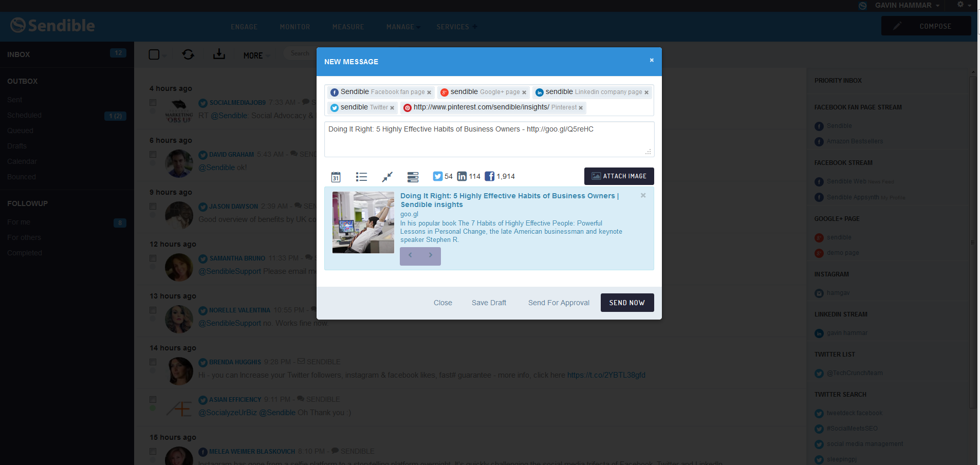The height and width of the screenshot is (465, 980).
Task: Click the Send Now button
Action: click(627, 303)
